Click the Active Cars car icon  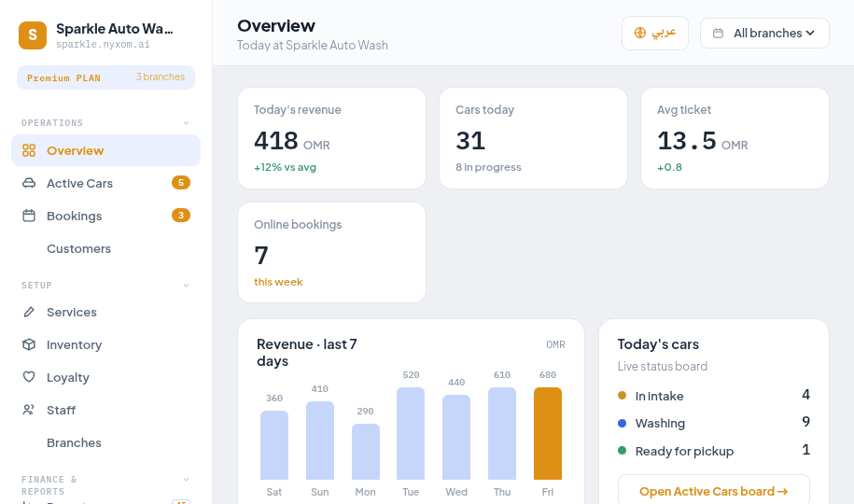29,183
